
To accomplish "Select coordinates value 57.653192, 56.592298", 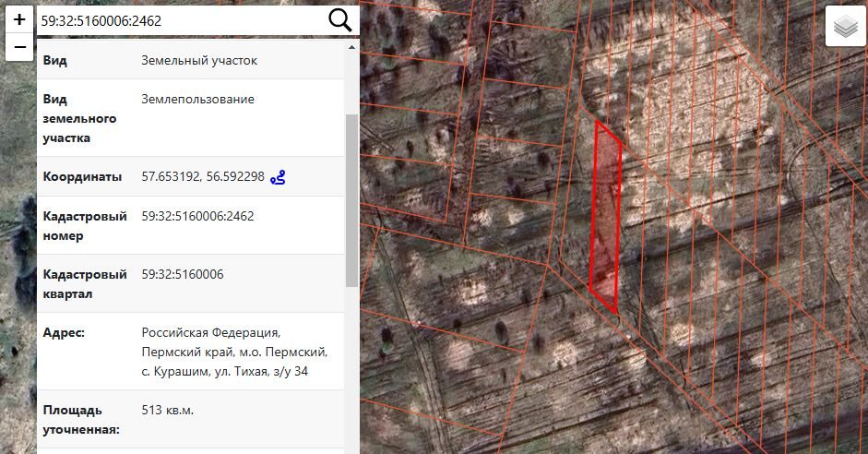I will point(203,176).
